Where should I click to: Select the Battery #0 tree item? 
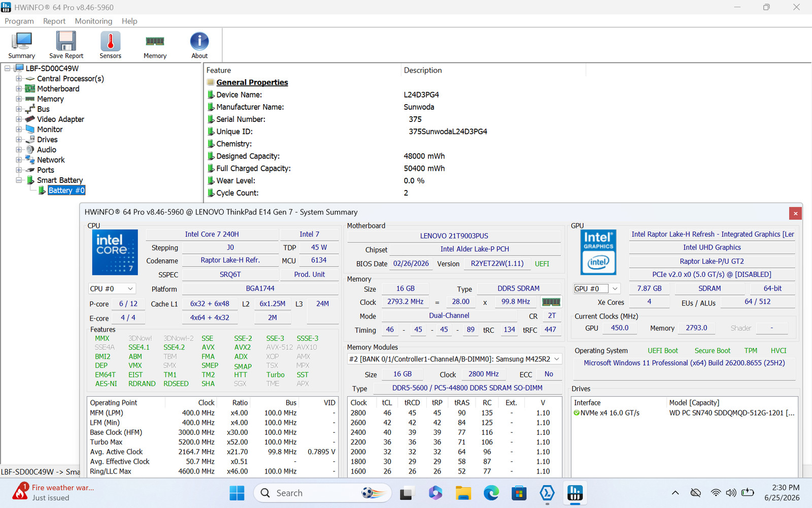click(66, 190)
